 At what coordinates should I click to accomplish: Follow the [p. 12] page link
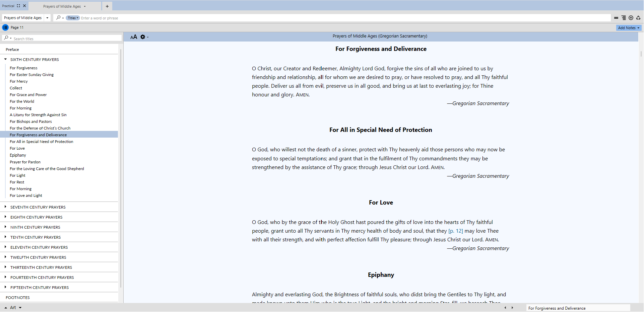(455, 231)
